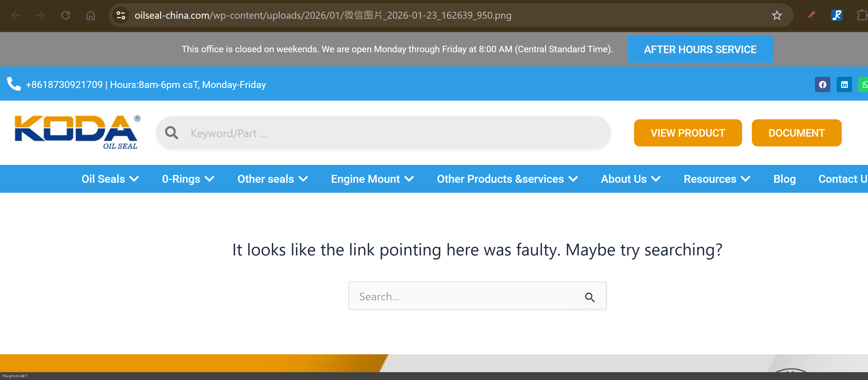
Task: Click the browser home icon
Action: 91,16
